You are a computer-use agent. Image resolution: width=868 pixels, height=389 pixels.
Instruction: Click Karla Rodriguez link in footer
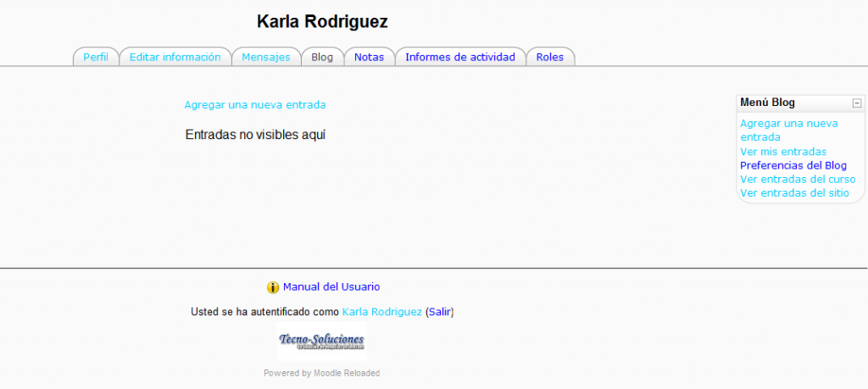coord(381,312)
